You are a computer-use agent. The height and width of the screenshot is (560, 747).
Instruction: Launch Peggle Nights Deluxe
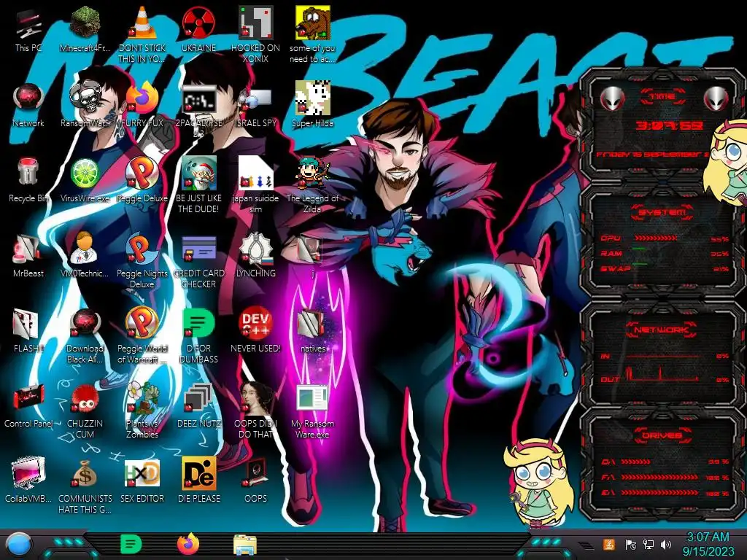tap(142, 248)
